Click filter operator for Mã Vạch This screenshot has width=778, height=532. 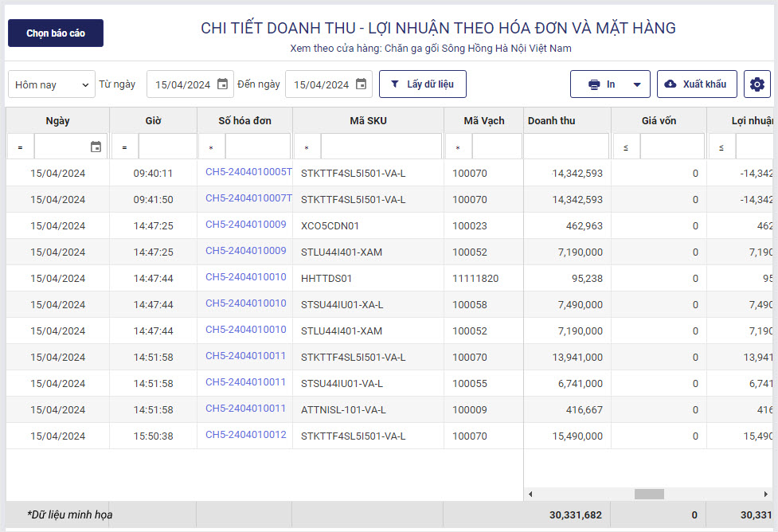click(x=458, y=147)
